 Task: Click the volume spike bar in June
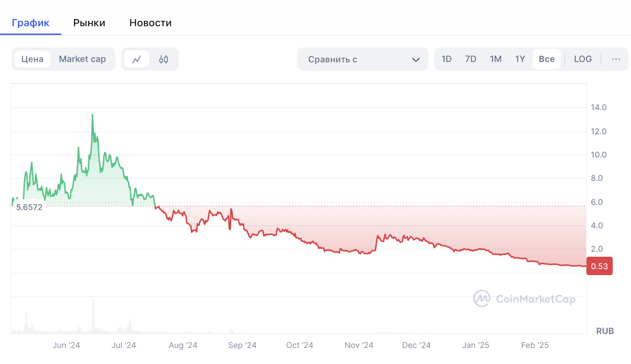(x=93, y=315)
